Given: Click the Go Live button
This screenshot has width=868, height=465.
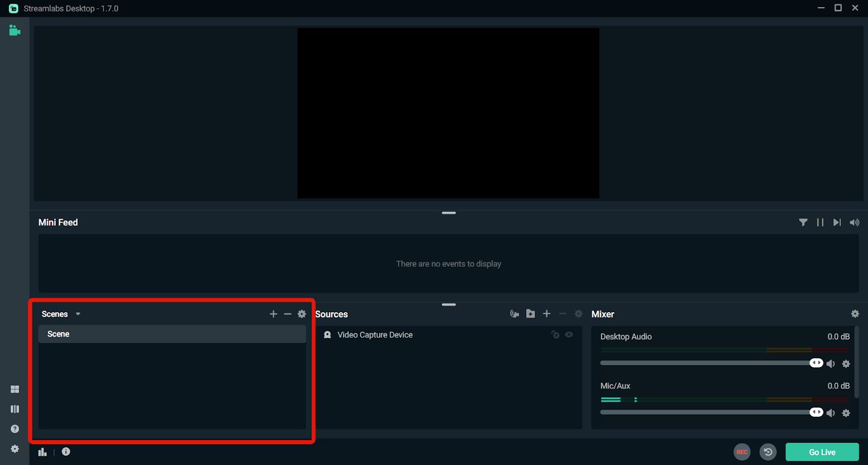Looking at the screenshot, I should coord(822,452).
